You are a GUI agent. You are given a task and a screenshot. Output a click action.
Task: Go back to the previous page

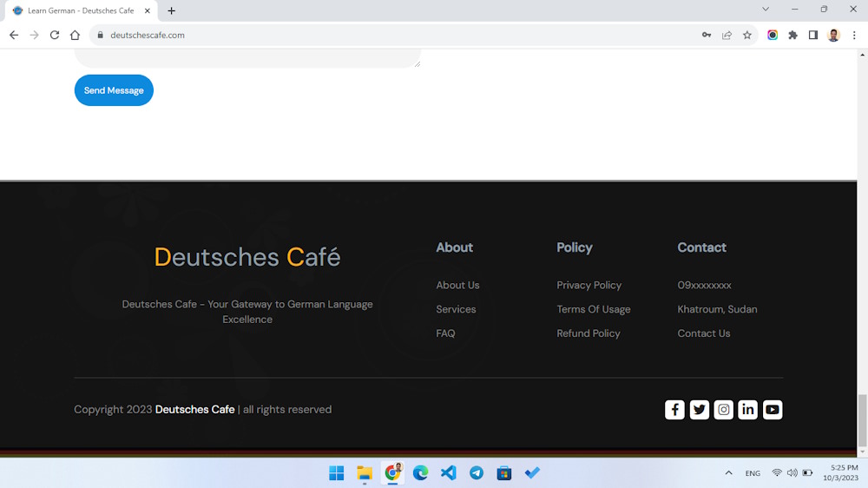pos(14,35)
